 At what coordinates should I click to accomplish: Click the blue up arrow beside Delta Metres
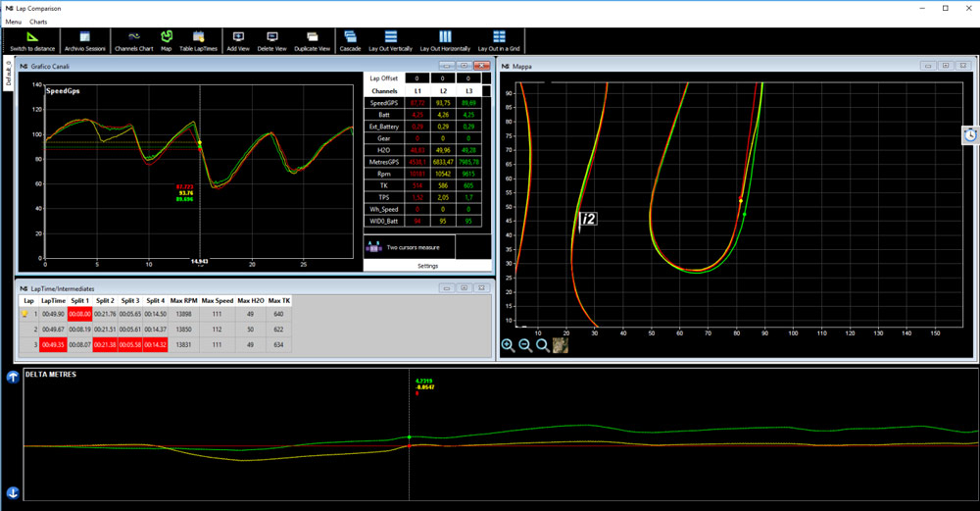tap(13, 378)
